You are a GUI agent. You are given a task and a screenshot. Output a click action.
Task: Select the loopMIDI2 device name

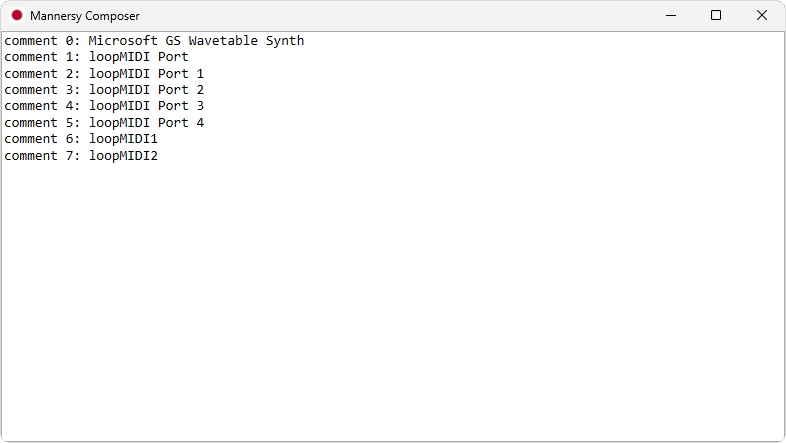(123, 156)
